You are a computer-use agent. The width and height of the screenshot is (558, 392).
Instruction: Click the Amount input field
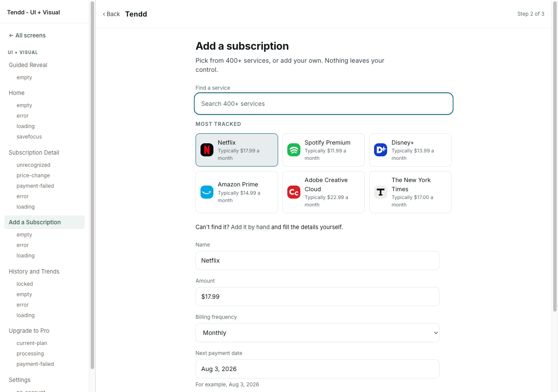pos(317,297)
